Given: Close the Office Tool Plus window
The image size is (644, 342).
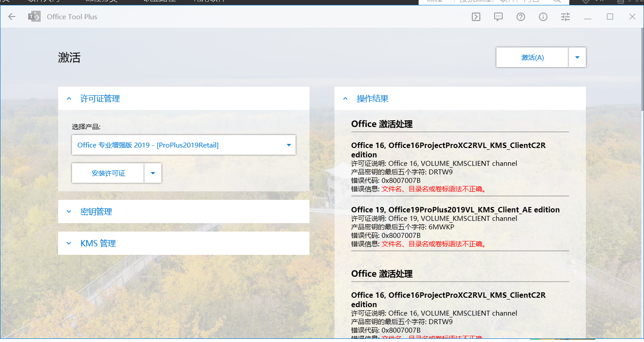Looking at the screenshot, I should click(x=632, y=17).
